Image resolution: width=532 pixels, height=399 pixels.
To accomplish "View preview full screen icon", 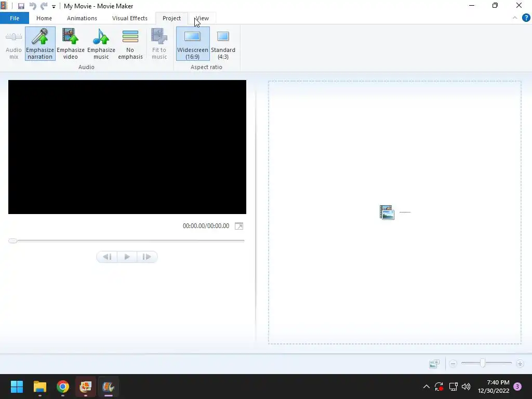I will pyautogui.click(x=239, y=227).
